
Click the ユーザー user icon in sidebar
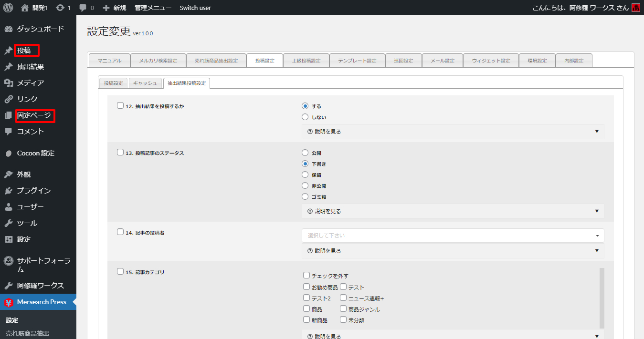pyautogui.click(x=8, y=207)
